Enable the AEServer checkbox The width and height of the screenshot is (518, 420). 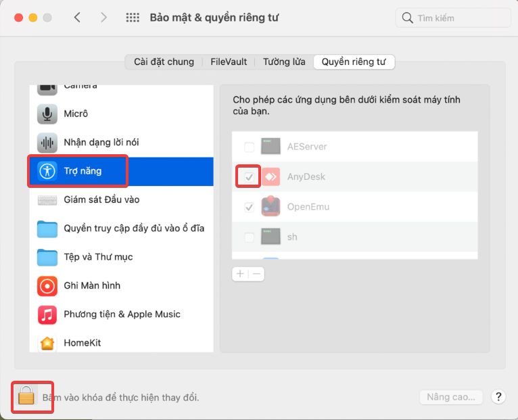pyautogui.click(x=250, y=147)
